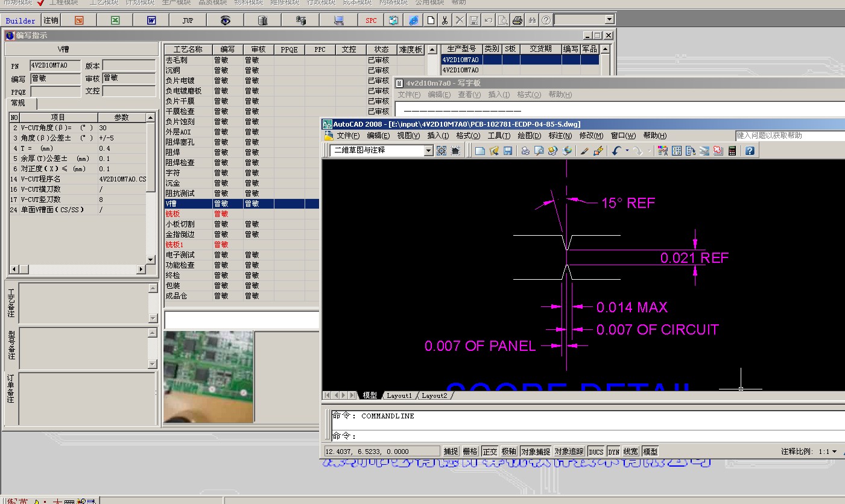This screenshot has width=845, height=504.
Task: Open the 注释比例 1:1 scale dropdown
Action: (834, 452)
